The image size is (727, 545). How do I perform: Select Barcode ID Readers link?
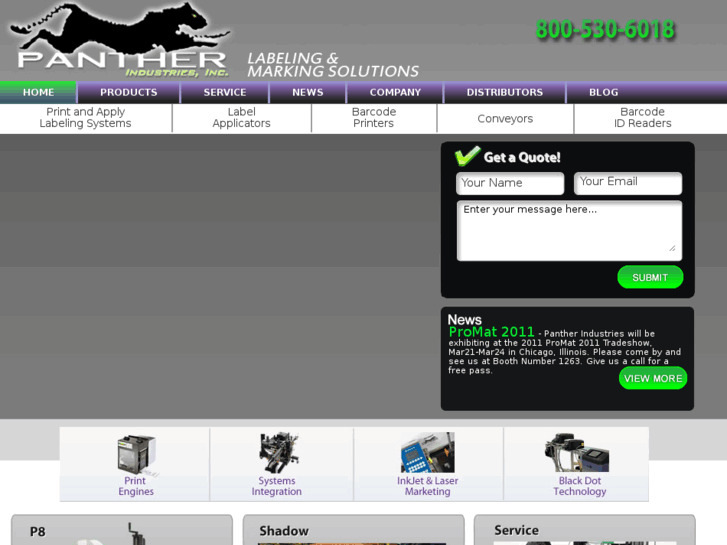tap(643, 118)
